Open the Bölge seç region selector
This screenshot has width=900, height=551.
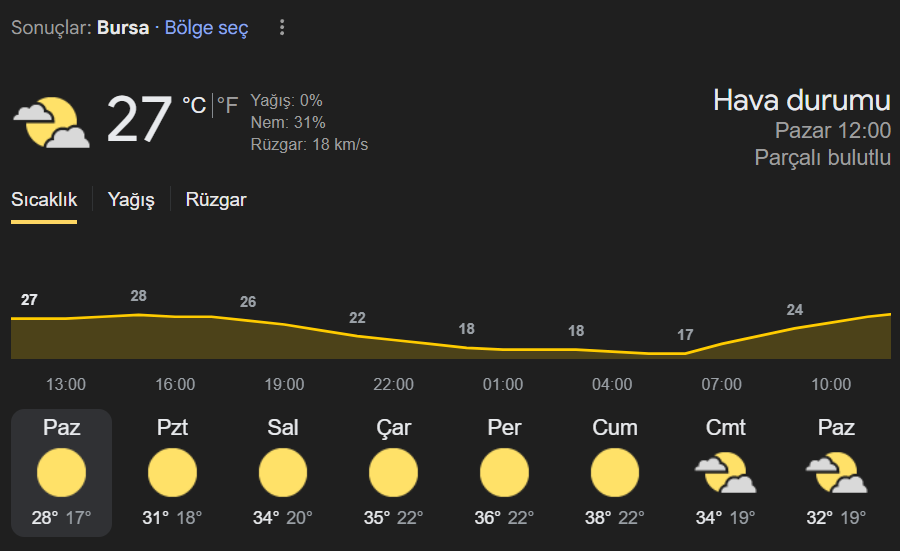pyautogui.click(x=207, y=28)
